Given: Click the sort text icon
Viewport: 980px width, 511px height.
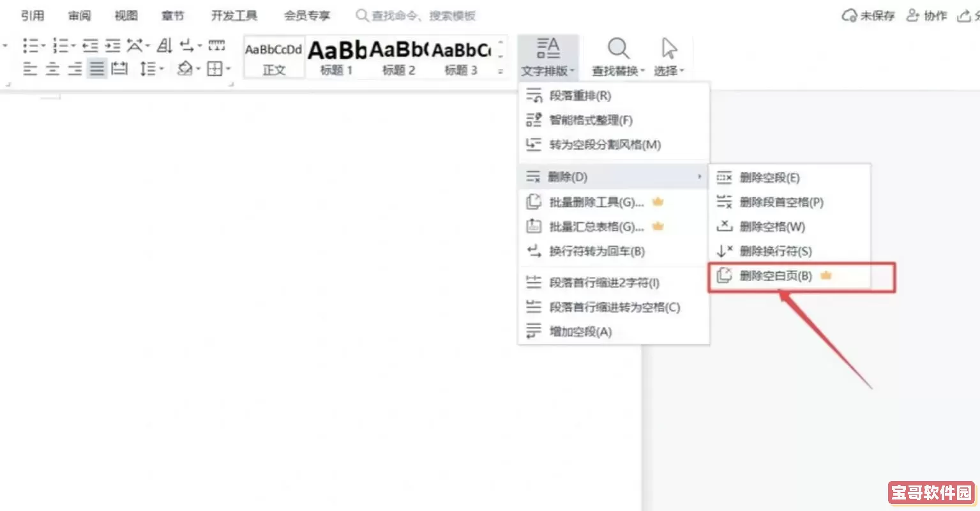Looking at the screenshot, I should pos(165,45).
